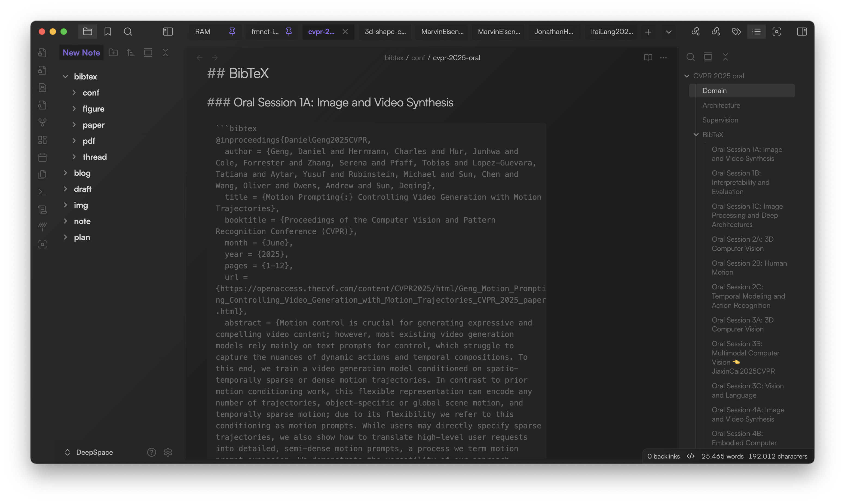Screen dimensions: 845x504
Task: Show the tags pane icon
Action: click(736, 32)
